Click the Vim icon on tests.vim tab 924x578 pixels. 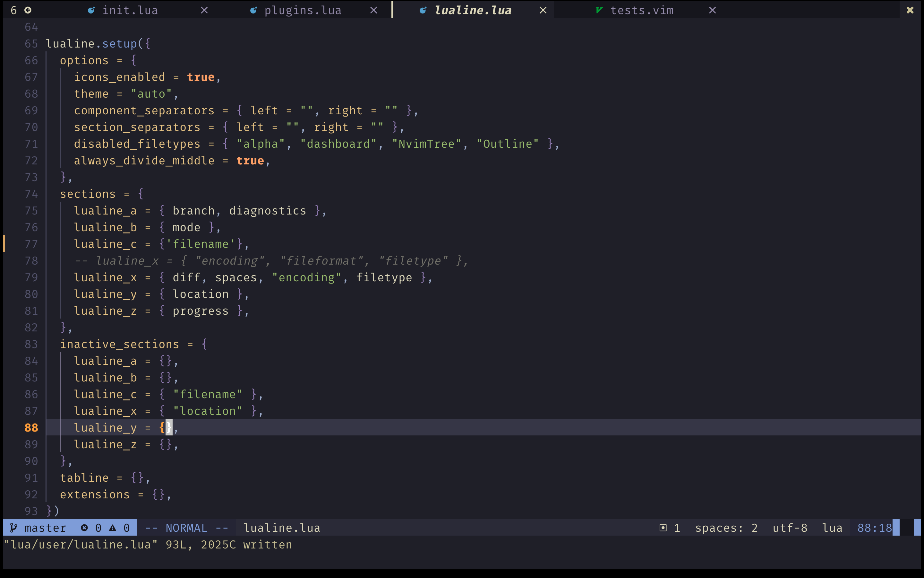point(599,10)
